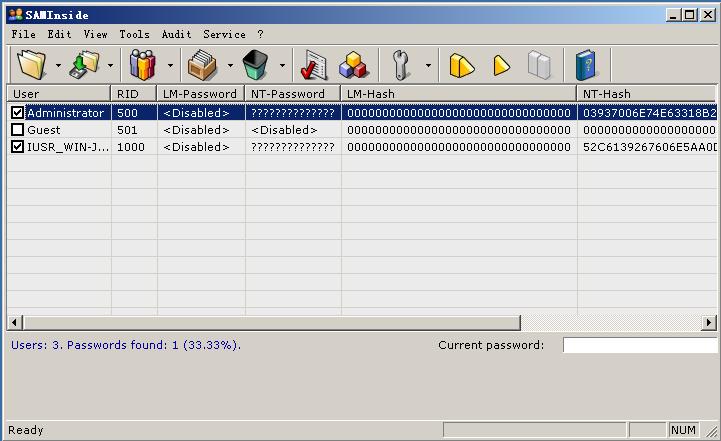
Task: Click NT-Hash starting 03937006E74E
Action: pos(649,113)
